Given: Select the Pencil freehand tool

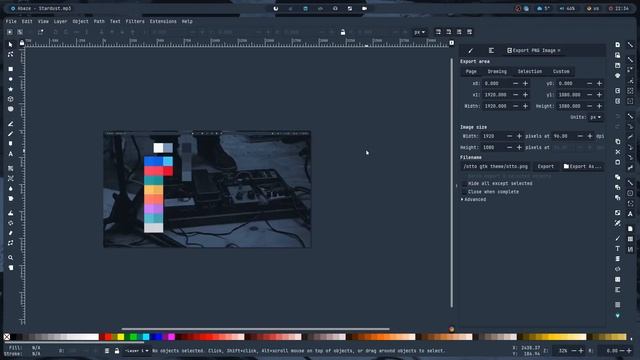Looking at the screenshot, I should point(11,124).
